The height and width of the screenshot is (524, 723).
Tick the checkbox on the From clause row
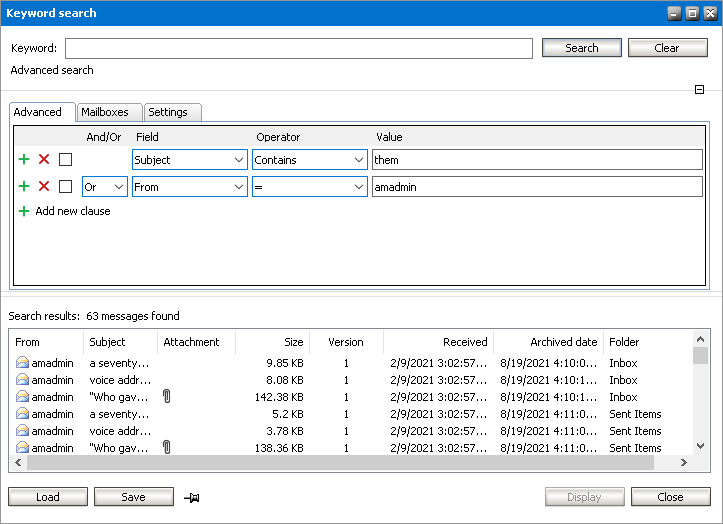[65, 186]
